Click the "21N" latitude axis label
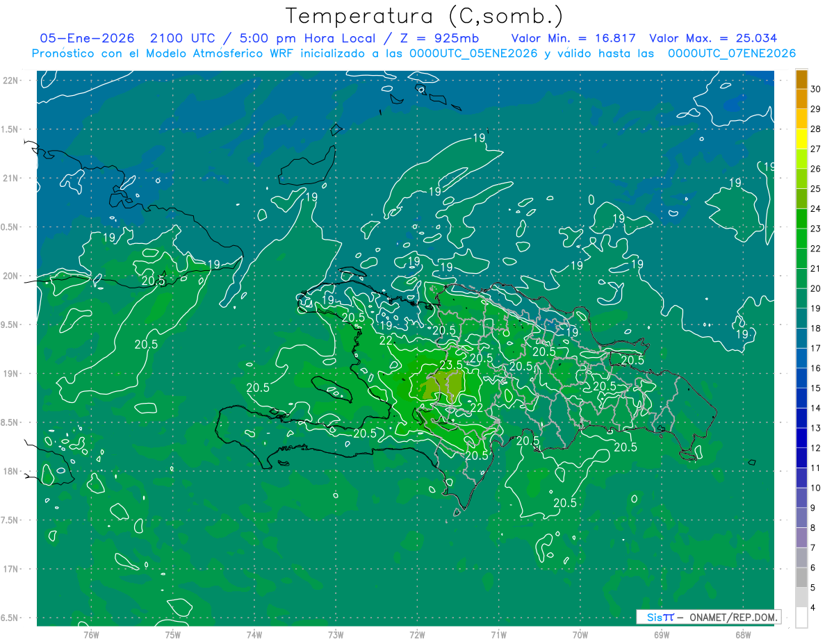 (x=10, y=178)
